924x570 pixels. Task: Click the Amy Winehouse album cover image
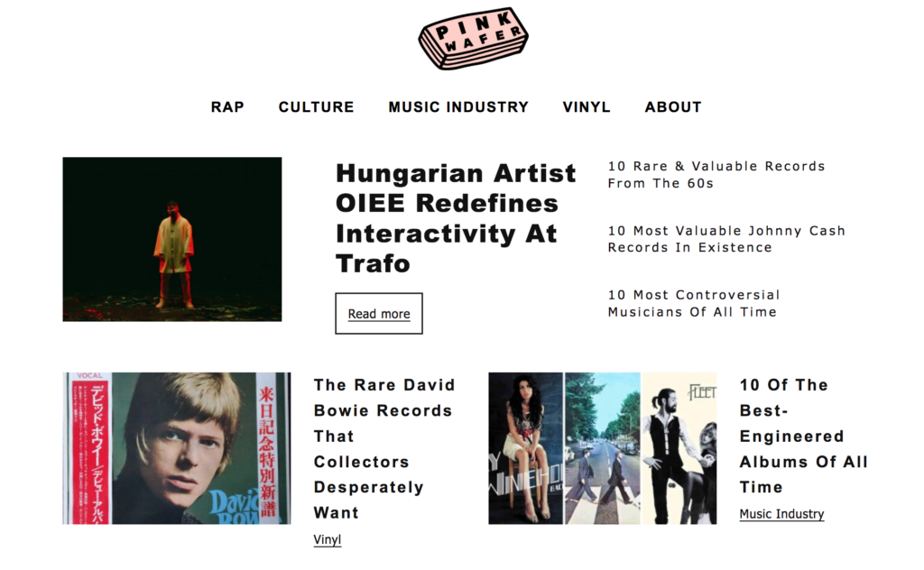pos(526,448)
